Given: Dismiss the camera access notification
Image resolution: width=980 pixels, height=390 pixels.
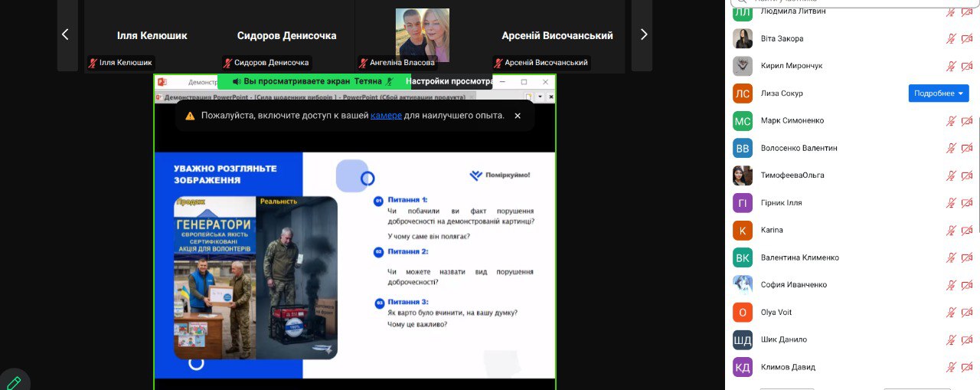Looking at the screenshot, I should click(x=518, y=116).
